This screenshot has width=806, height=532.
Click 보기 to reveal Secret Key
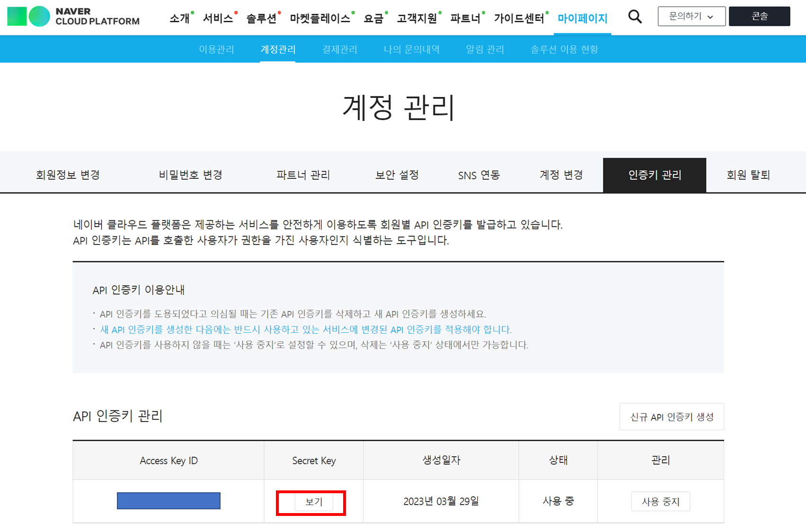[x=314, y=502]
